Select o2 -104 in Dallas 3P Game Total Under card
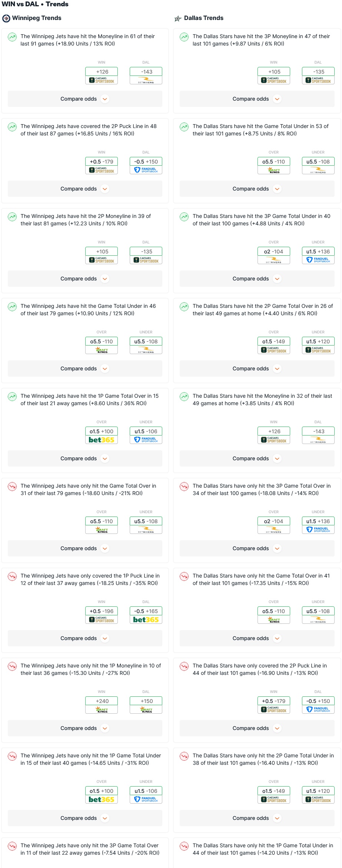Screen dimensions: 342x868 pyautogui.click(x=273, y=252)
